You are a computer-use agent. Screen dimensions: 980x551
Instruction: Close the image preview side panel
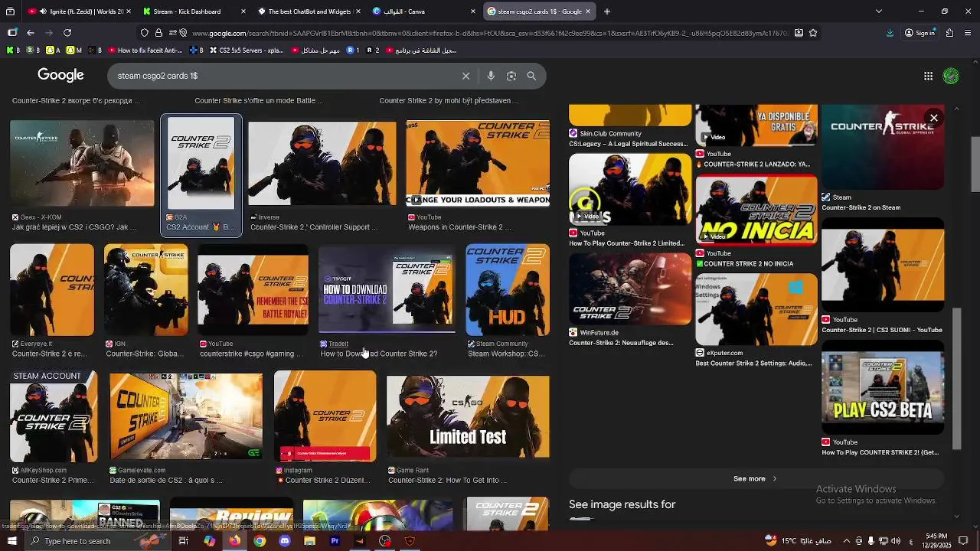(933, 118)
